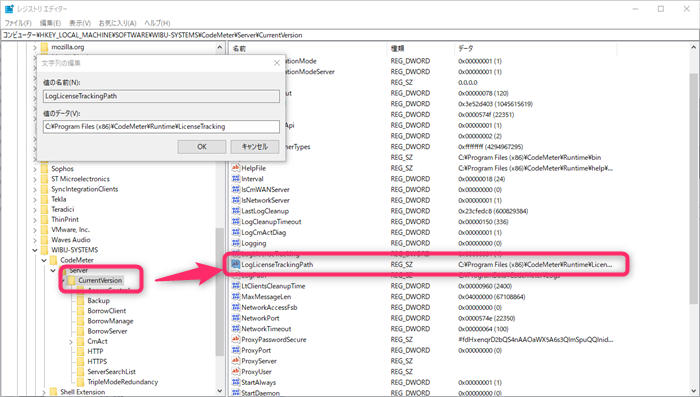Select the LogCmActDiag value icon
Viewport: 700px width, 397px height.
[236, 232]
